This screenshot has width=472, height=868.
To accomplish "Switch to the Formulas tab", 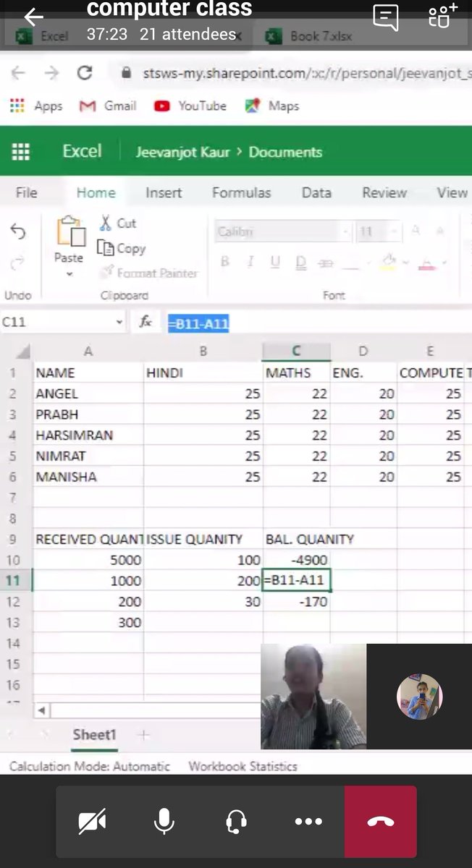I will [242, 192].
